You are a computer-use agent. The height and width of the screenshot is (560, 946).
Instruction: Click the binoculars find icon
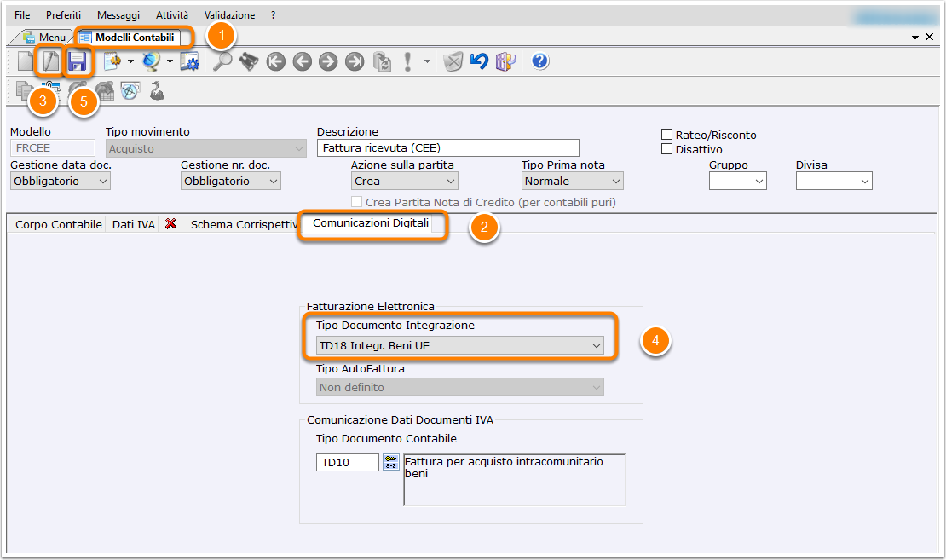pos(249,61)
